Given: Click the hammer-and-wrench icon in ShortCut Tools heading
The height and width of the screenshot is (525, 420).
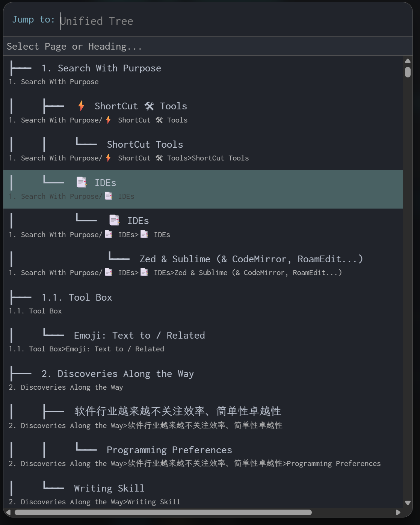Looking at the screenshot, I should tap(149, 106).
